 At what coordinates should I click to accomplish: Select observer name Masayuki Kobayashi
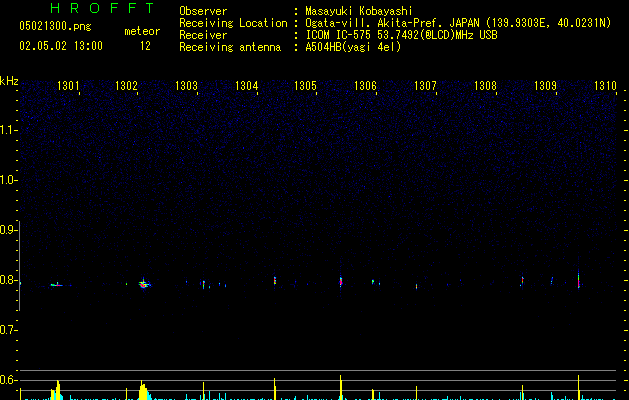point(359,11)
